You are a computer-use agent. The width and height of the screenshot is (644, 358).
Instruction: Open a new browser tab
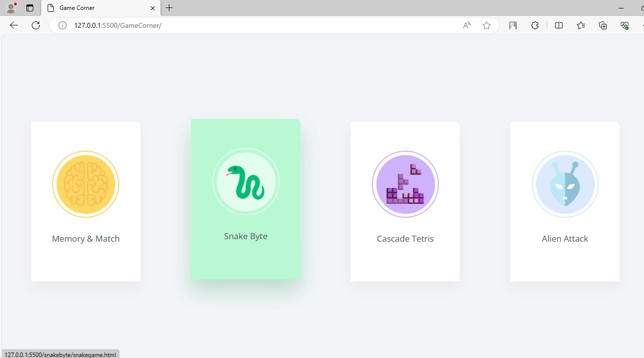click(x=169, y=8)
